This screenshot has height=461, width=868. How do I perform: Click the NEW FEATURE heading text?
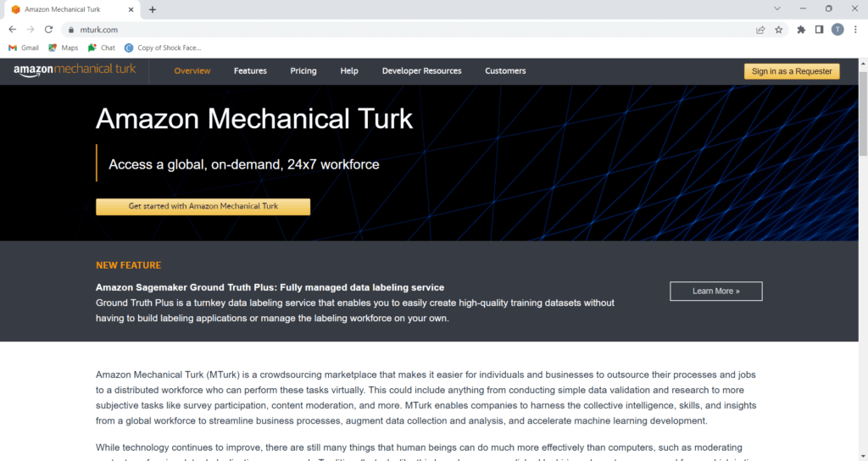tap(129, 265)
